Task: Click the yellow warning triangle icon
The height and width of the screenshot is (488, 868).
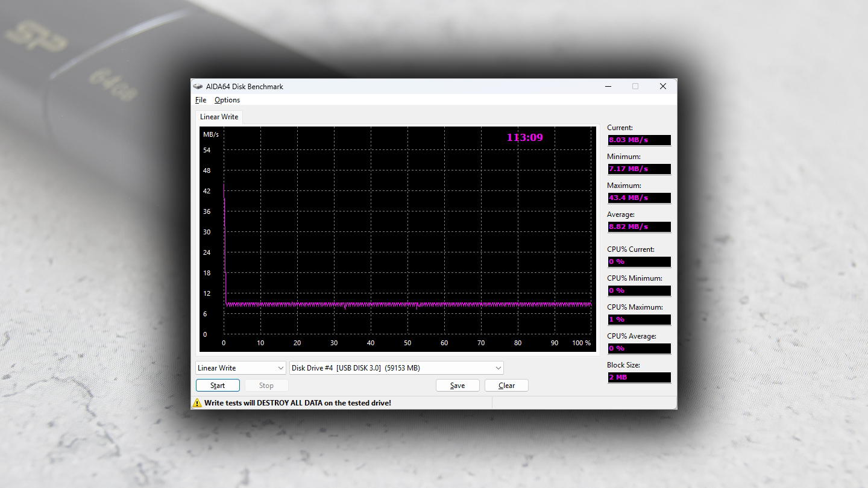Action: coord(197,402)
